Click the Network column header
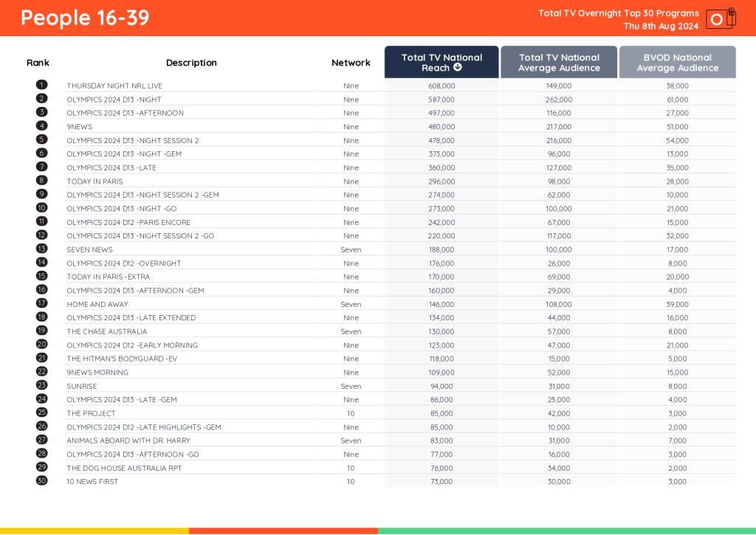 (351, 63)
